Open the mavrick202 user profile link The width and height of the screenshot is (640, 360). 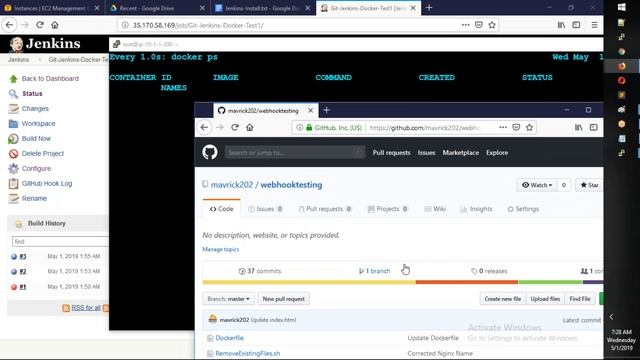click(x=232, y=184)
